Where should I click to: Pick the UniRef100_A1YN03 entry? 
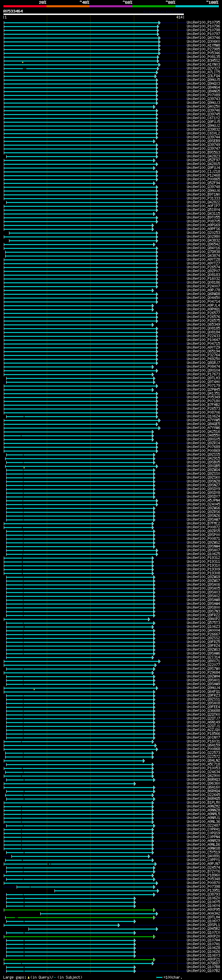[203, 64]
